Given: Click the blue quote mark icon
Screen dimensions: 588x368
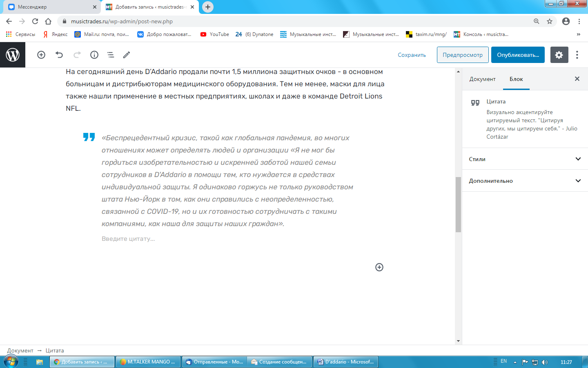Looking at the screenshot, I should [x=89, y=137].
